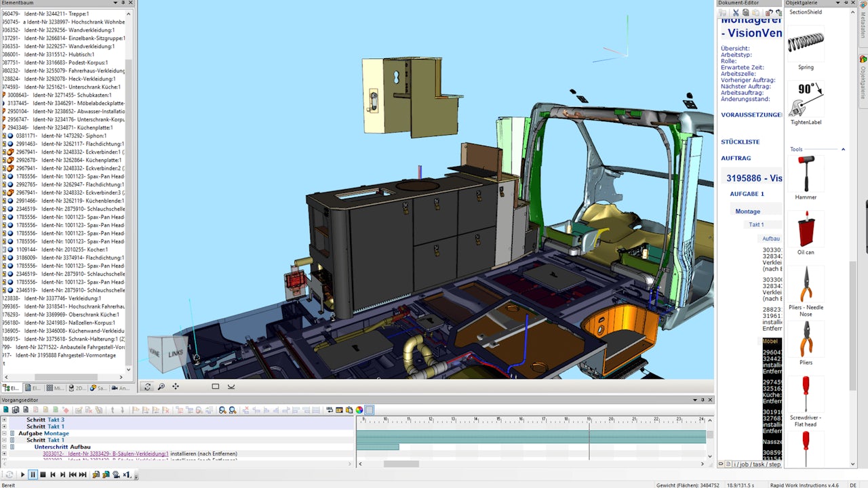868x488 pixels.
Task: Click the color wheel icon in the Vorgangseditor toolbar
Action: pos(358,410)
